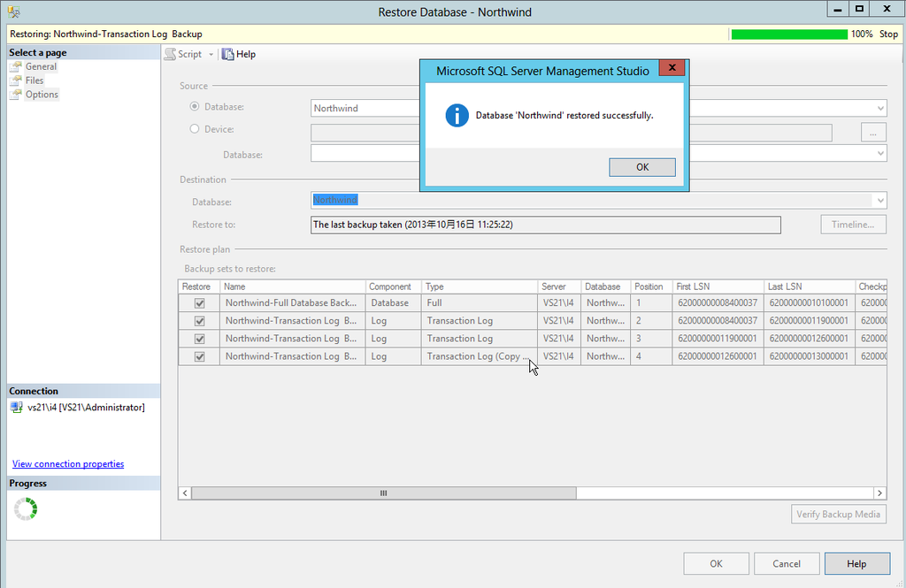Click the Help toolbar icon
The image size is (906, 588).
(228, 54)
